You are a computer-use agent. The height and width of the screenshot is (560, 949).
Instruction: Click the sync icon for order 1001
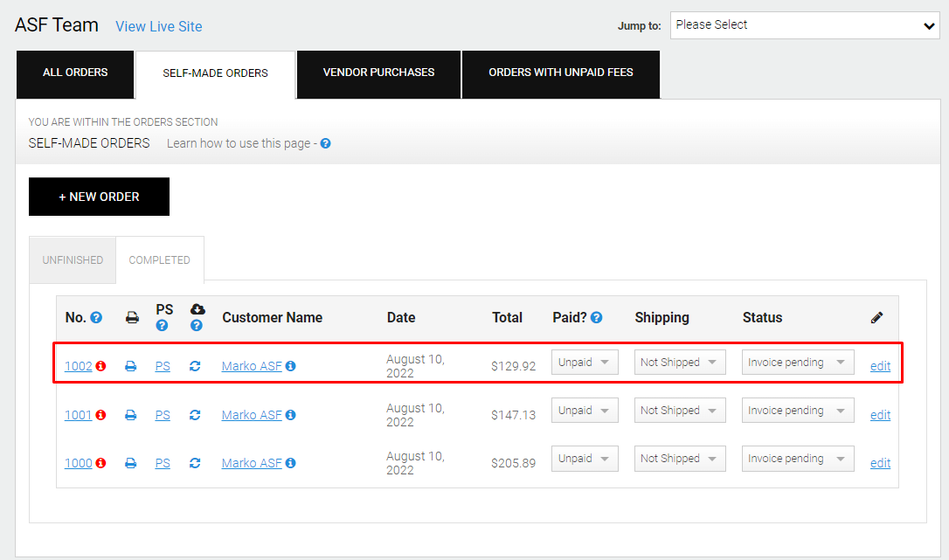click(195, 415)
